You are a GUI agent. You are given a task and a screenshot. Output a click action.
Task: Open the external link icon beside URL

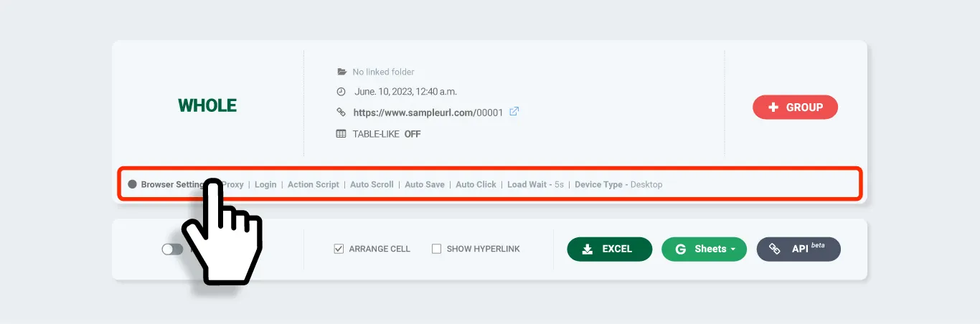point(514,112)
